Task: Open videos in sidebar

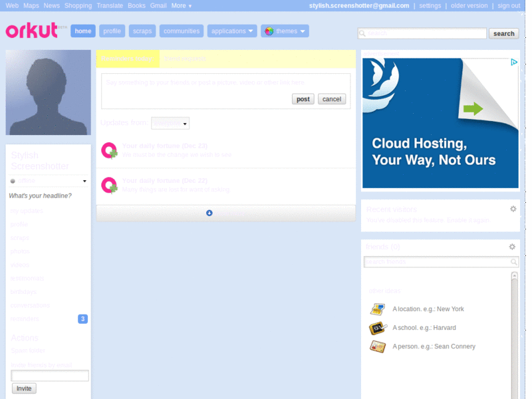Action: pos(20,265)
